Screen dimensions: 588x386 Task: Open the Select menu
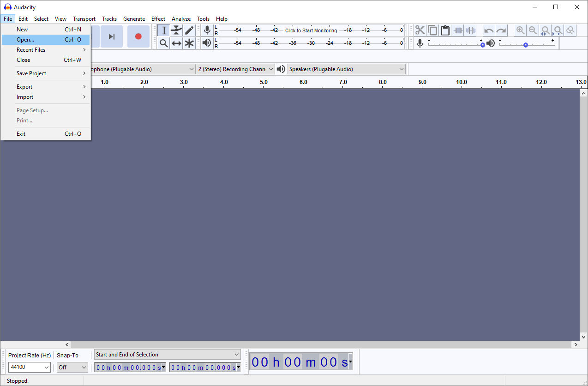point(41,19)
